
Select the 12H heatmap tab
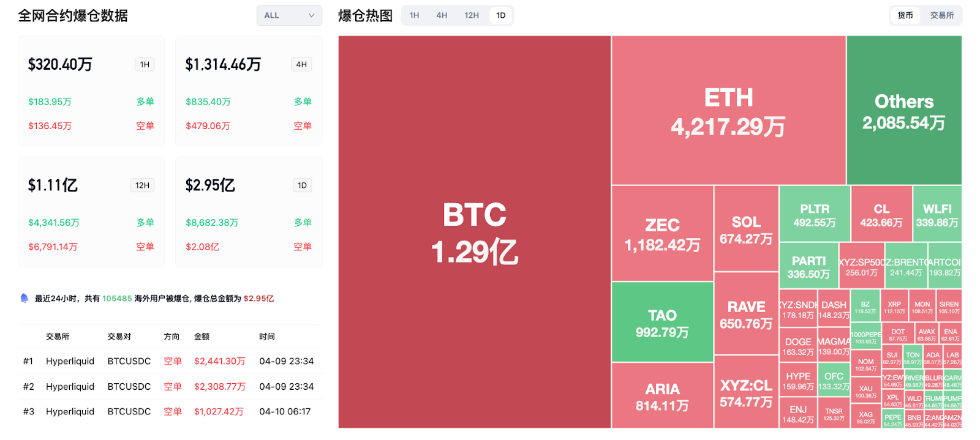(472, 15)
